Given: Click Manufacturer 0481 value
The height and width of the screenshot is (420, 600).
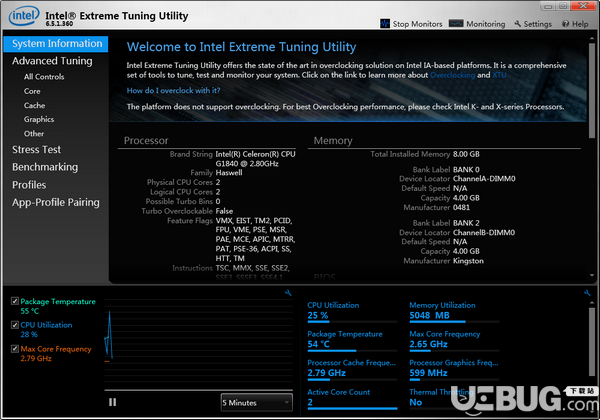Looking at the screenshot, I should point(461,208).
